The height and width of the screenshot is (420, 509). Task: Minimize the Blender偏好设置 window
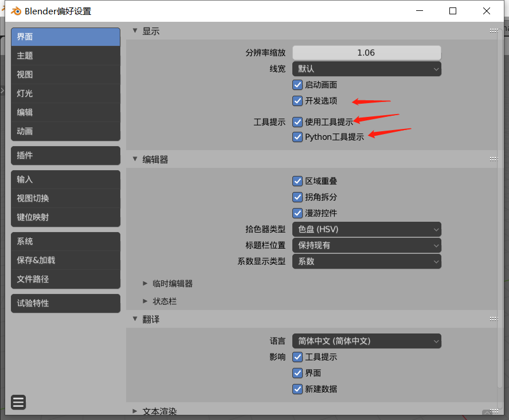tap(420, 11)
